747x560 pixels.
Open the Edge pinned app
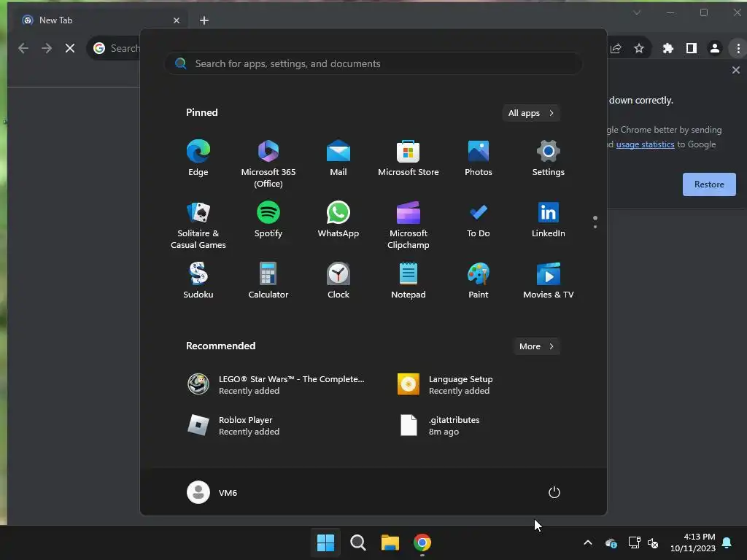[x=198, y=158]
